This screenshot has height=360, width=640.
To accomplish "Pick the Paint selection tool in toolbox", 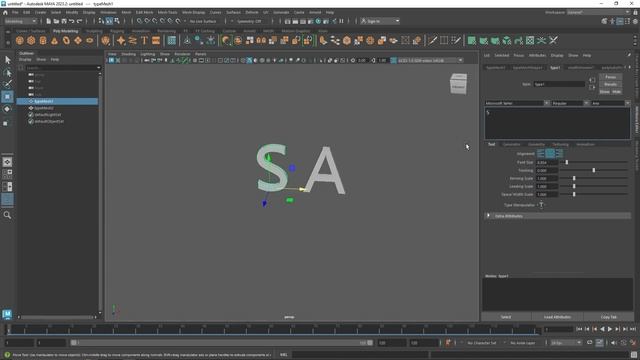I will (x=7, y=84).
